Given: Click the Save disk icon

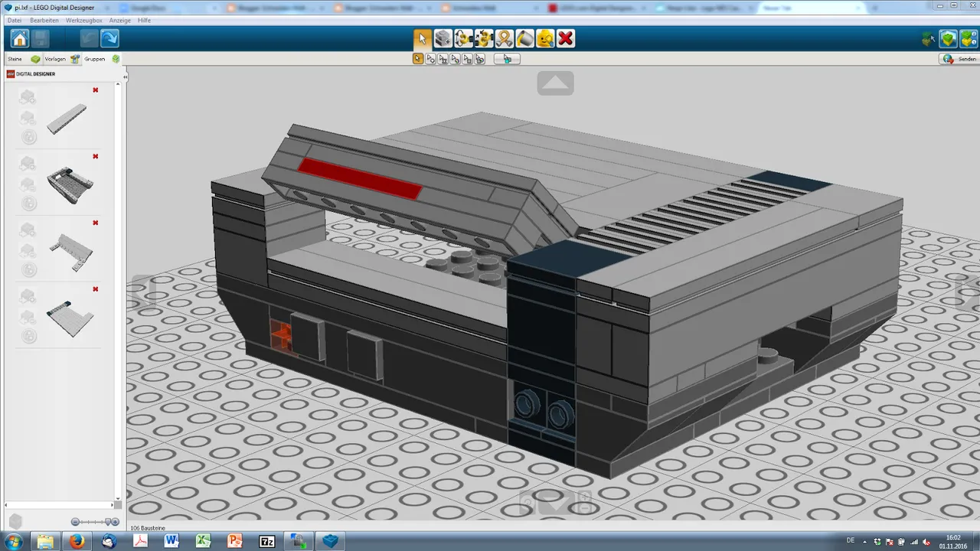Looking at the screenshot, I should (41, 38).
